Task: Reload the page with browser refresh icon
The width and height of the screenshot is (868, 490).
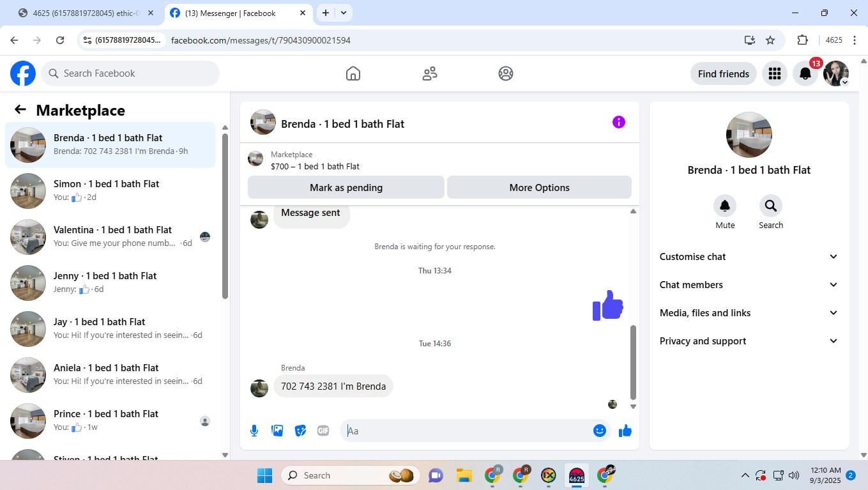Action: coord(60,40)
